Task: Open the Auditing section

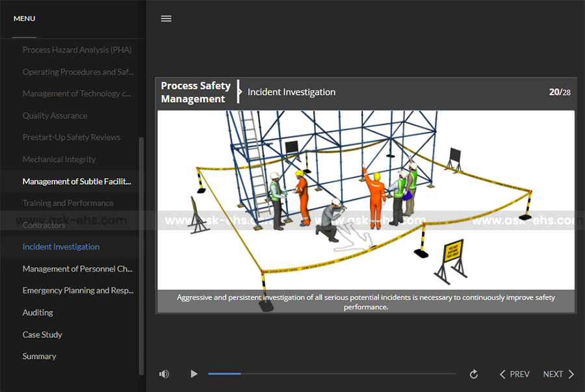Action: [x=38, y=313]
